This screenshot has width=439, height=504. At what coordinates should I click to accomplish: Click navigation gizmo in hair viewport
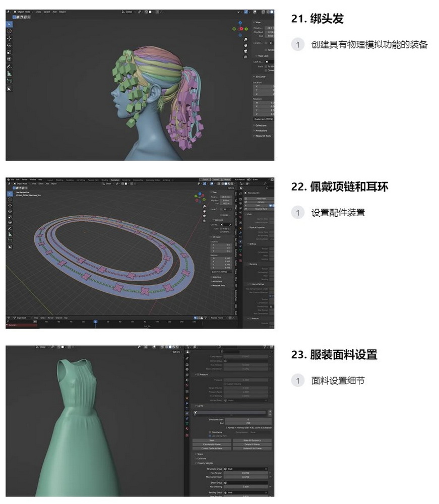[x=240, y=29]
